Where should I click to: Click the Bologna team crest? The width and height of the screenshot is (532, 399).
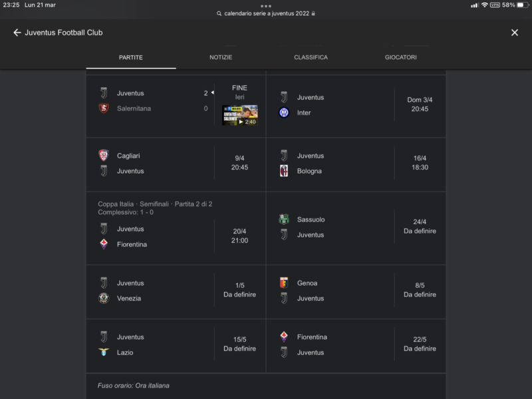(x=284, y=171)
